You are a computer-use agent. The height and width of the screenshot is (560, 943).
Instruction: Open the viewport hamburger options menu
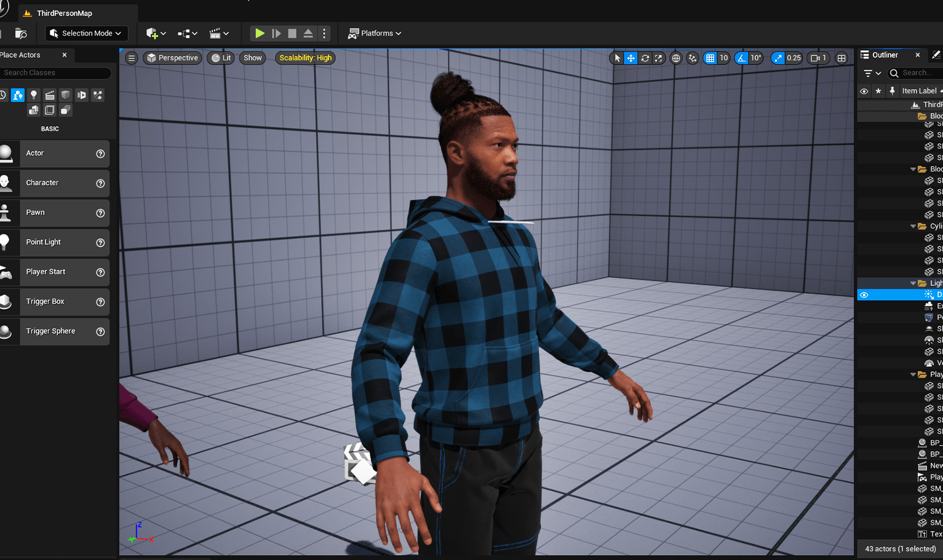pos(132,58)
